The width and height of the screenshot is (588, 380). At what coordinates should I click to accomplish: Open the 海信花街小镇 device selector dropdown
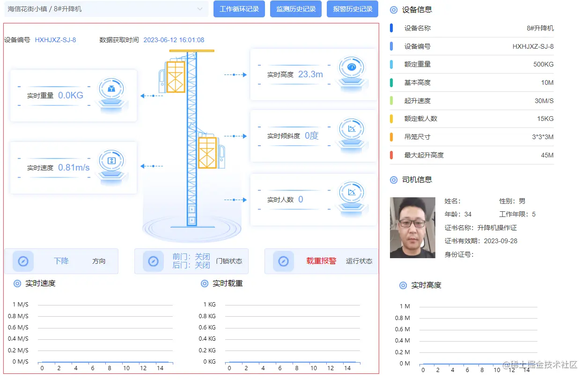[105, 9]
